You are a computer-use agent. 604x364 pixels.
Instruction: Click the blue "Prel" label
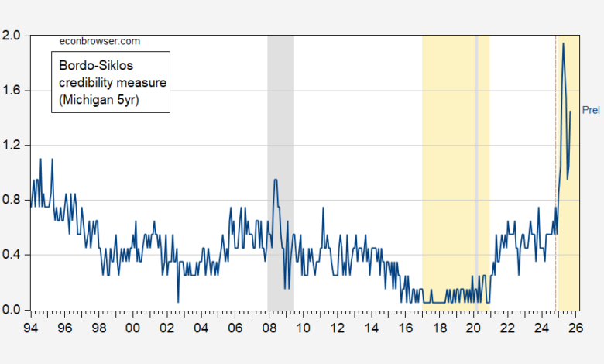click(x=590, y=111)
